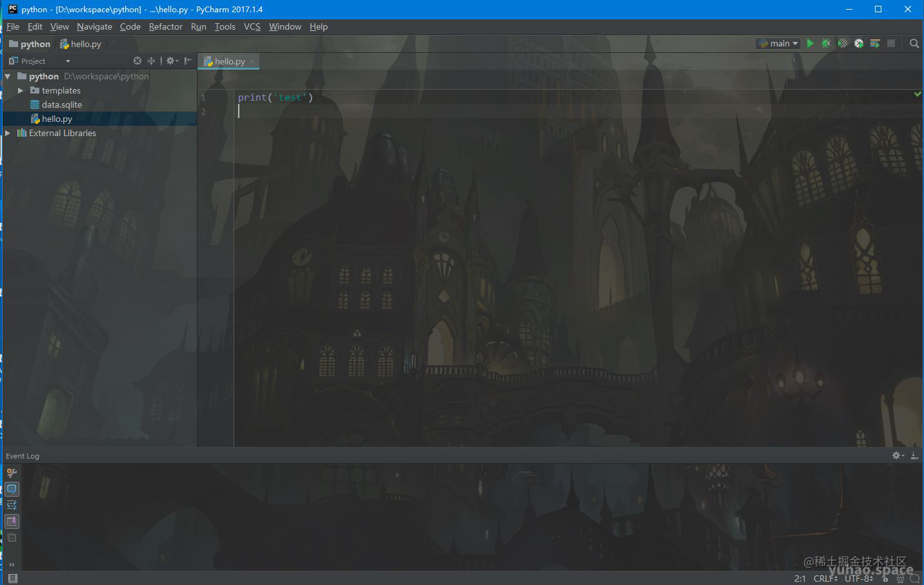Open the Navigate menu
Image resolution: width=924 pixels, height=585 pixels.
pyautogui.click(x=94, y=26)
